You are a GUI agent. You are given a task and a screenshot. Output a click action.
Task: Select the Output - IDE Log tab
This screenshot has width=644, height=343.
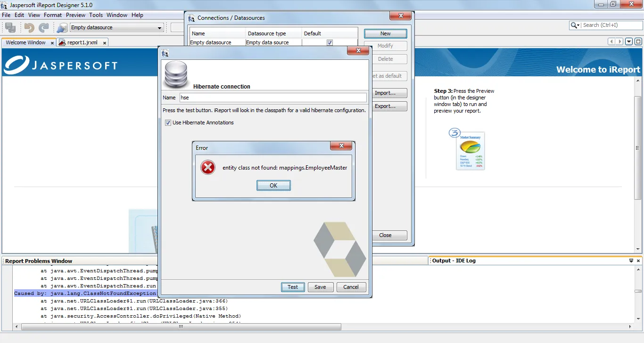coord(454,261)
